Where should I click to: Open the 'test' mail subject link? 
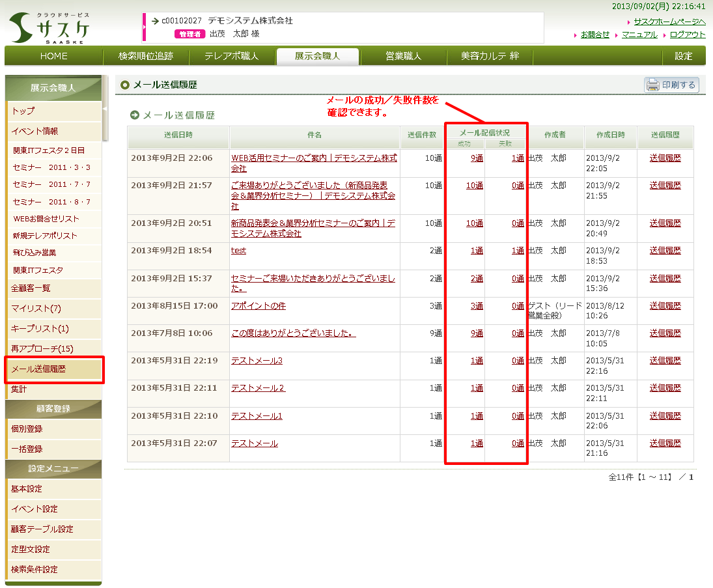point(238,251)
